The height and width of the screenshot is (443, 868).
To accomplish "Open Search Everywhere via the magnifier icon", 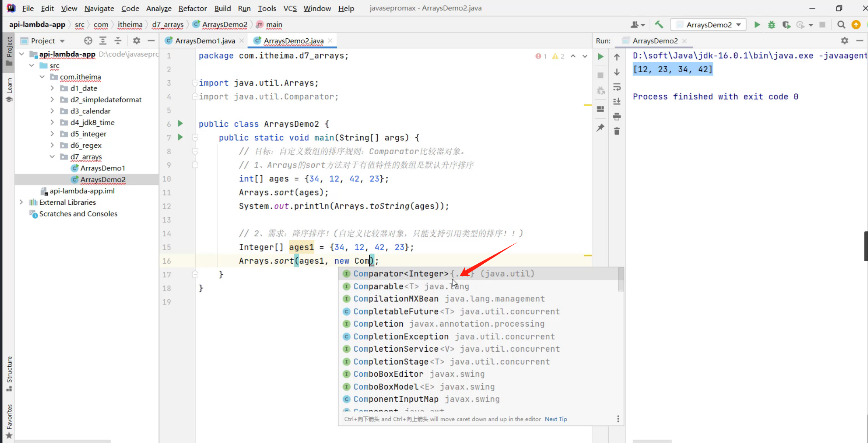I will click(841, 25).
